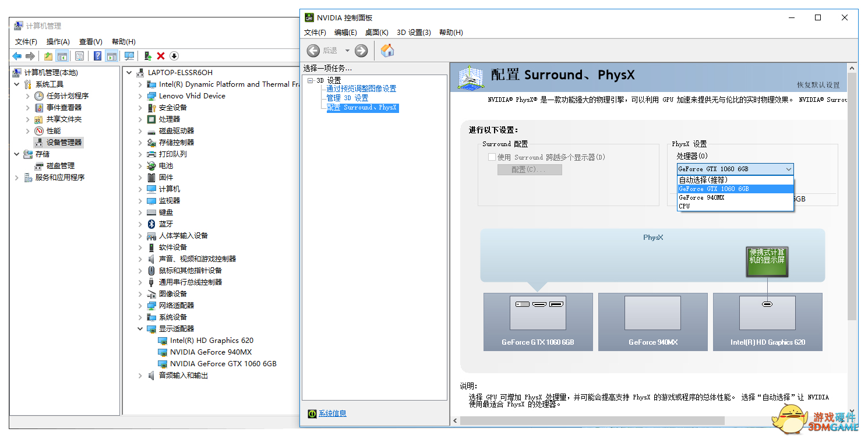Image resolution: width=868 pixels, height=439 pixels.
Task: Click scan for hardware changes monitor icon
Action: [x=129, y=56]
